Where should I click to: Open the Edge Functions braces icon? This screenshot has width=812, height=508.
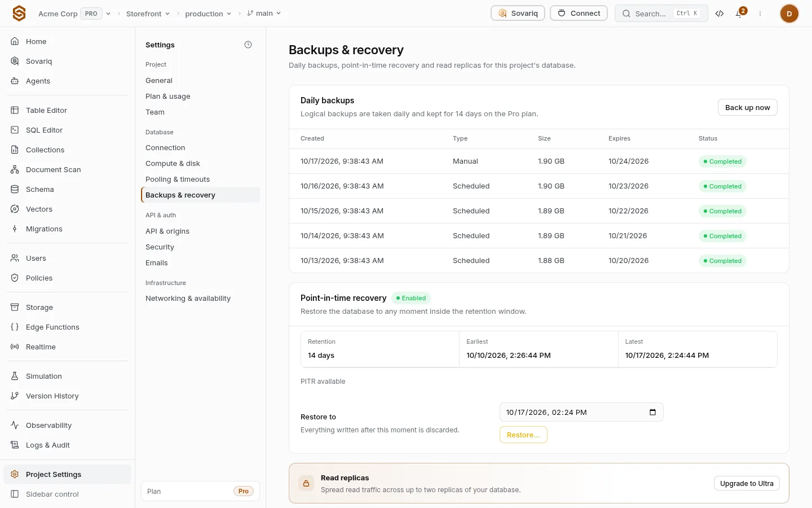point(15,327)
